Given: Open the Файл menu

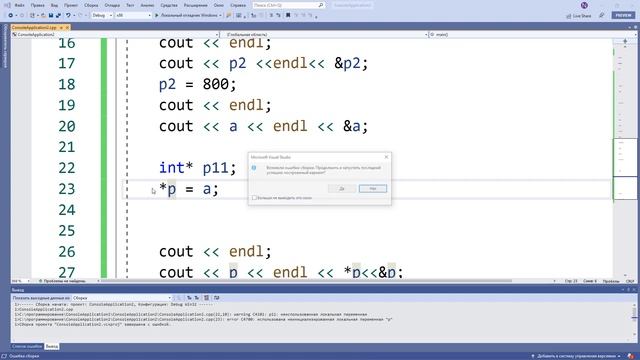Looking at the screenshot, I should coord(19,5).
